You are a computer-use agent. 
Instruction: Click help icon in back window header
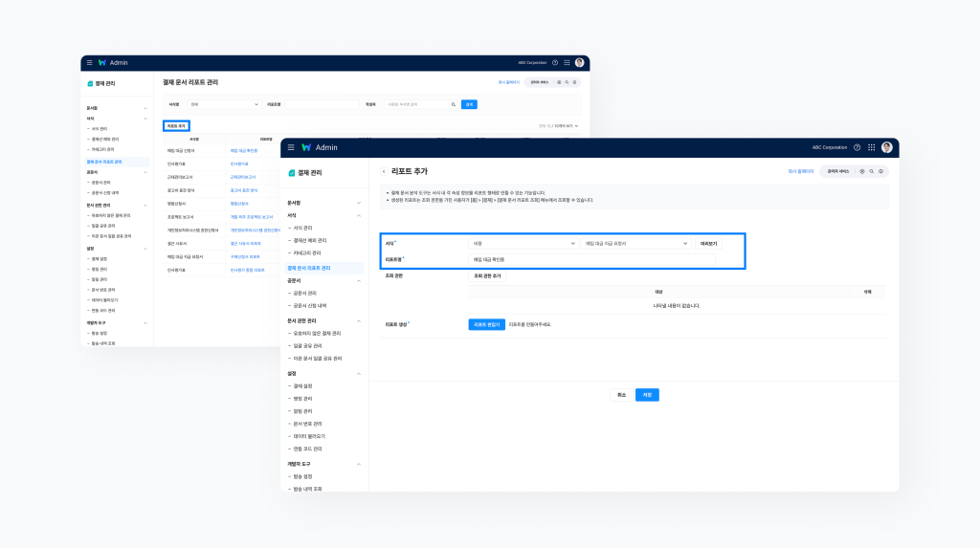click(555, 62)
